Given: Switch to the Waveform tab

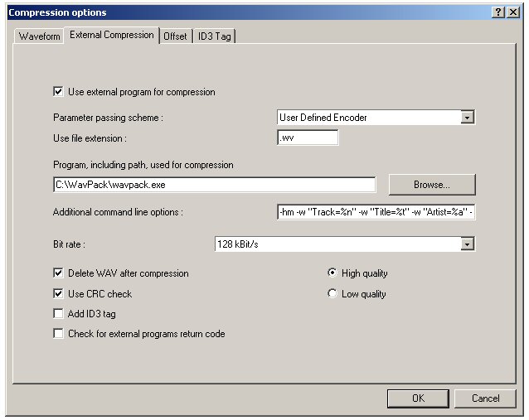Looking at the screenshot, I should (39, 36).
